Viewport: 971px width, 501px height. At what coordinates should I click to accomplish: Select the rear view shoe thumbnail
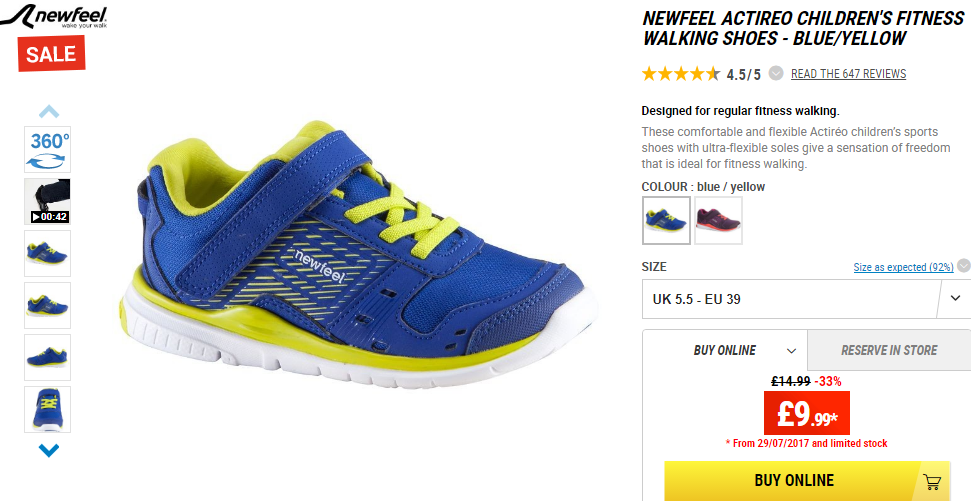(x=48, y=409)
